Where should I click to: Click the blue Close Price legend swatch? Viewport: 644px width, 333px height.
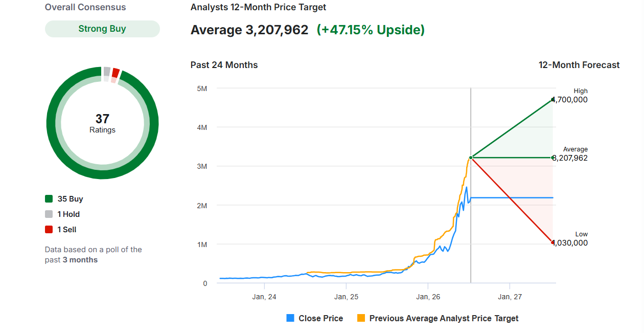point(290,318)
